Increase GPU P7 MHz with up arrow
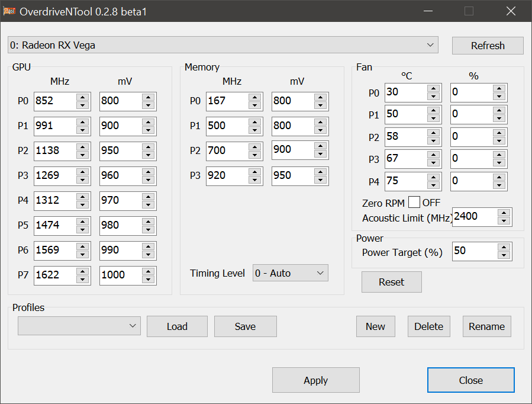This screenshot has height=404, width=532. 83,271
